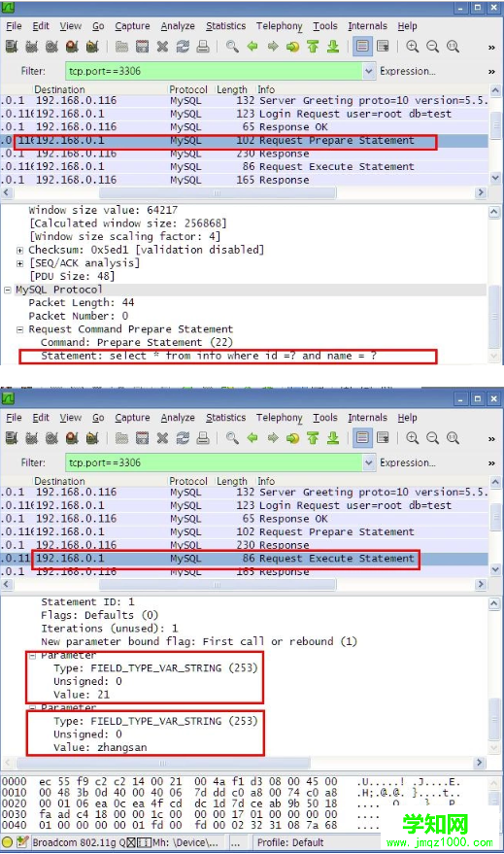Toggle auto scroll in bottom window toolbar

[x=384, y=438]
